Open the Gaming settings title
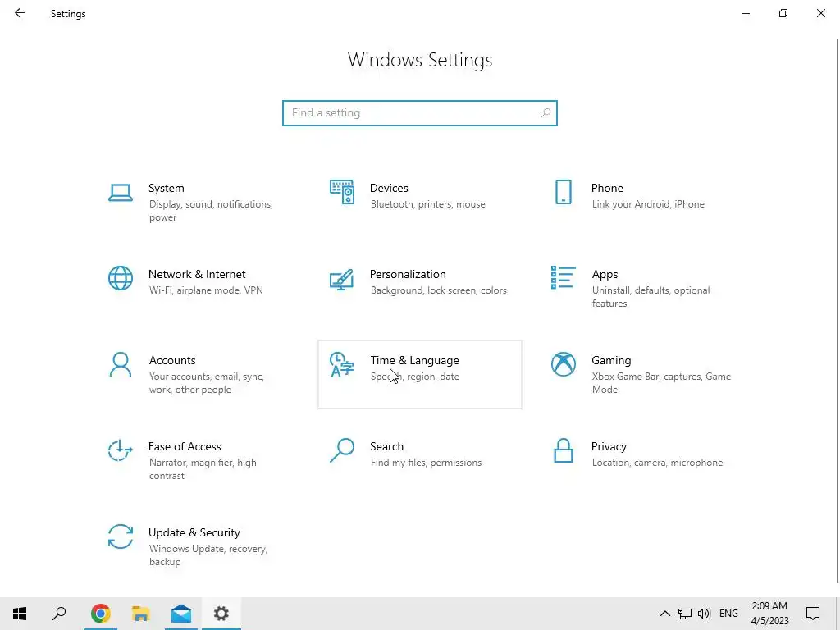This screenshot has width=840, height=630. click(x=611, y=361)
